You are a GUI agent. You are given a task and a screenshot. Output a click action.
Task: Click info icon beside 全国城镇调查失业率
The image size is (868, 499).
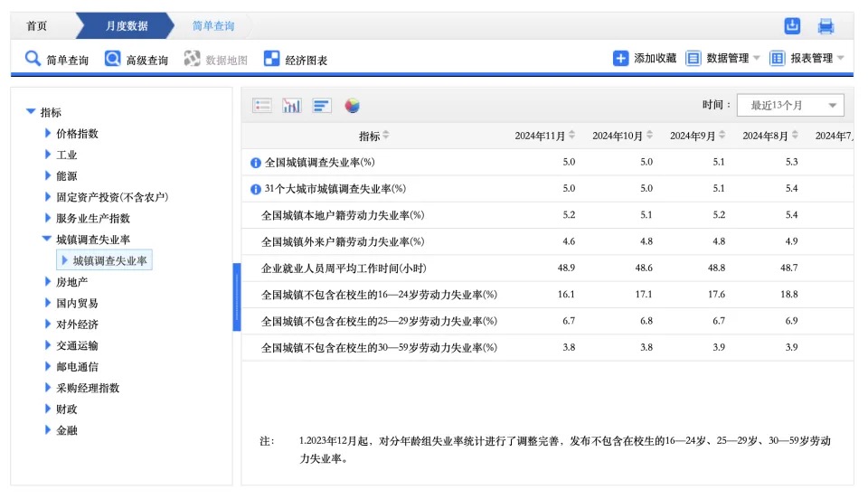coord(256,163)
